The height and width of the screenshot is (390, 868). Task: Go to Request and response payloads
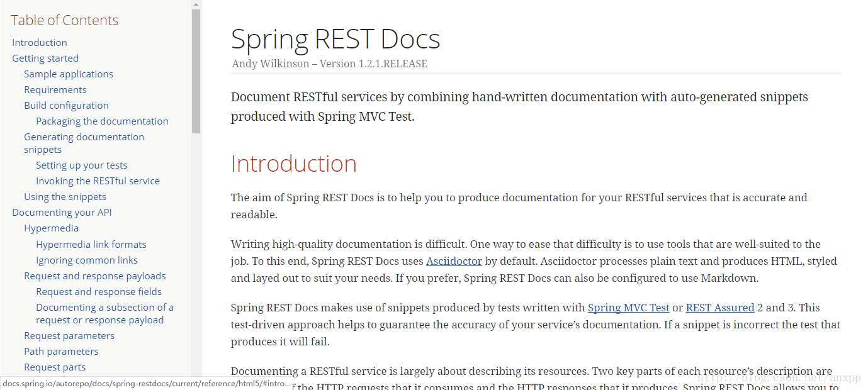click(95, 276)
